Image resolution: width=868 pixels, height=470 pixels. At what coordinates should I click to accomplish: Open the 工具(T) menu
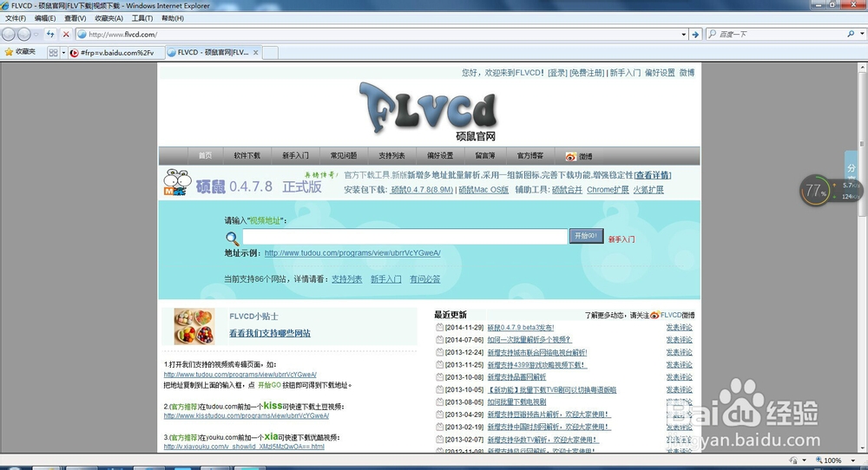pos(142,18)
